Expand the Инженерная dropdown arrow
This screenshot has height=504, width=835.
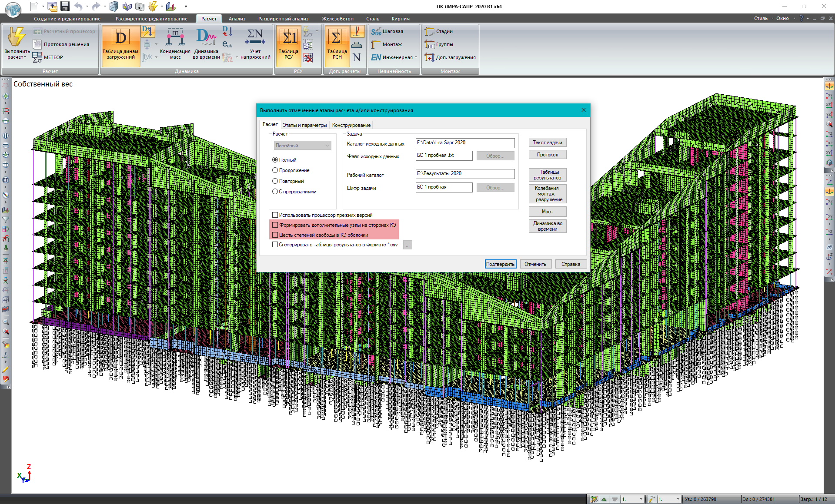pos(416,57)
